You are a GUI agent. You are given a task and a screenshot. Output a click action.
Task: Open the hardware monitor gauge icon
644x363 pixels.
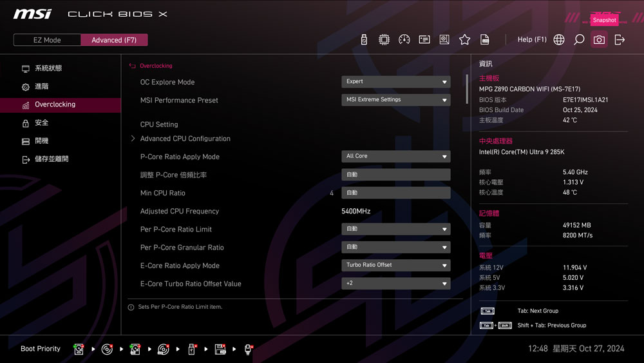[404, 40]
